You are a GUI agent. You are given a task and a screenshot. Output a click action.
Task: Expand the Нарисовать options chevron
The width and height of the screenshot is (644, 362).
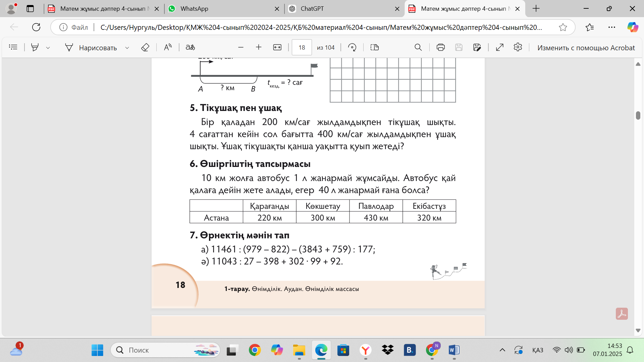point(127,48)
